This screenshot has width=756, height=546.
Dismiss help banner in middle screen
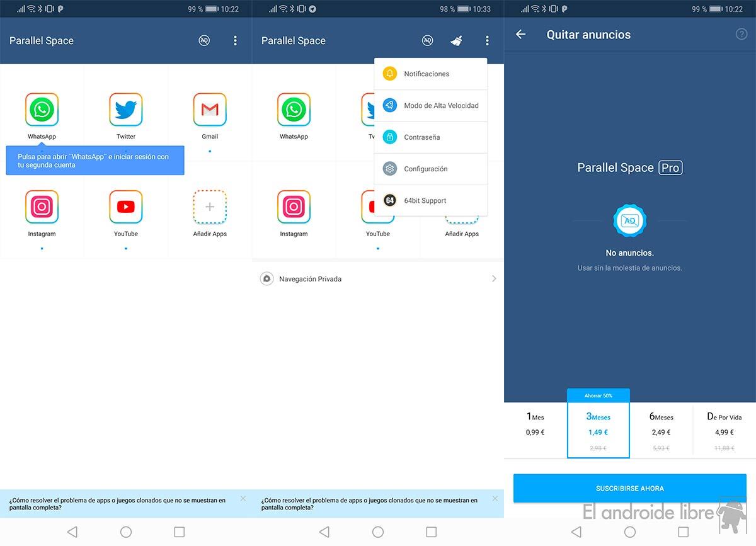click(x=495, y=499)
